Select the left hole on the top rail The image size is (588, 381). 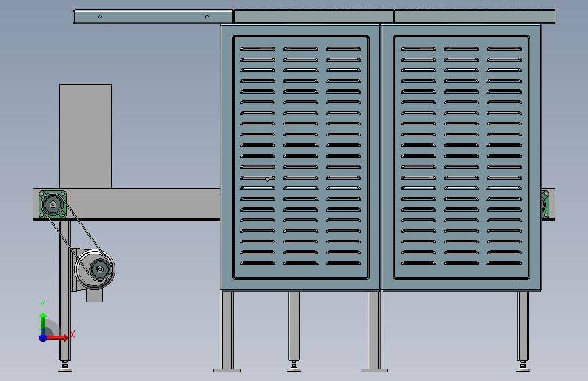point(100,16)
